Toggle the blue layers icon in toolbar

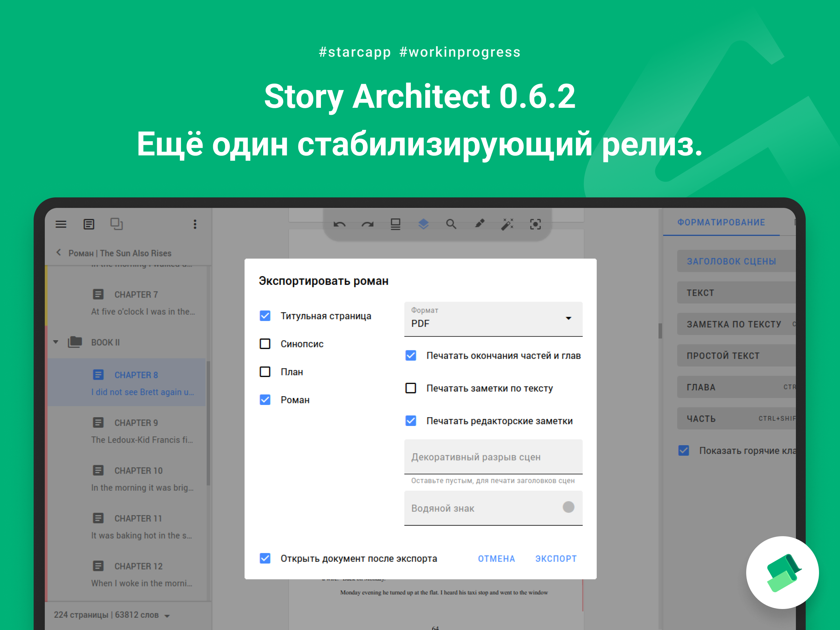click(x=423, y=224)
